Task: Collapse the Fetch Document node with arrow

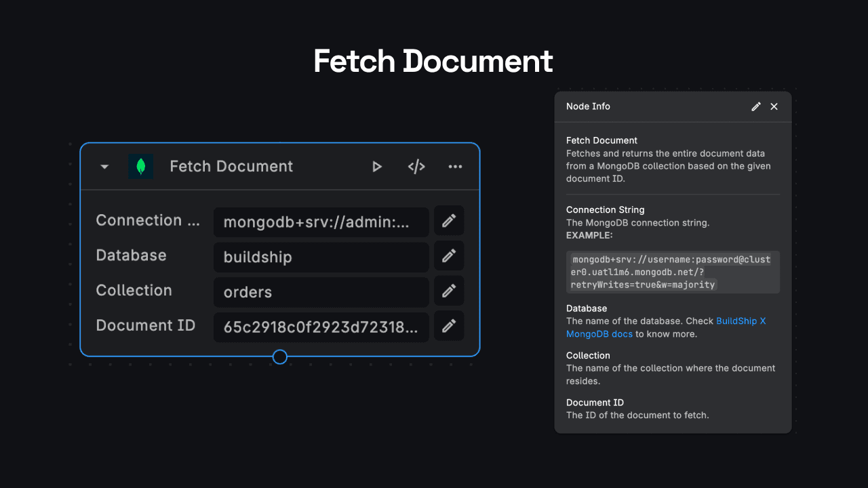Action: (104, 167)
